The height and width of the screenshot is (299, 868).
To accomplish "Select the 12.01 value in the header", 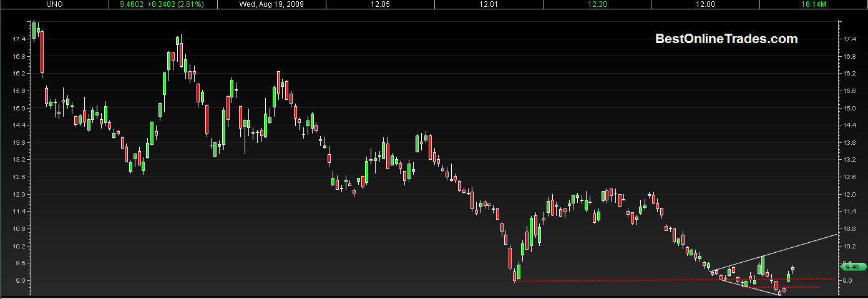I will (489, 4).
